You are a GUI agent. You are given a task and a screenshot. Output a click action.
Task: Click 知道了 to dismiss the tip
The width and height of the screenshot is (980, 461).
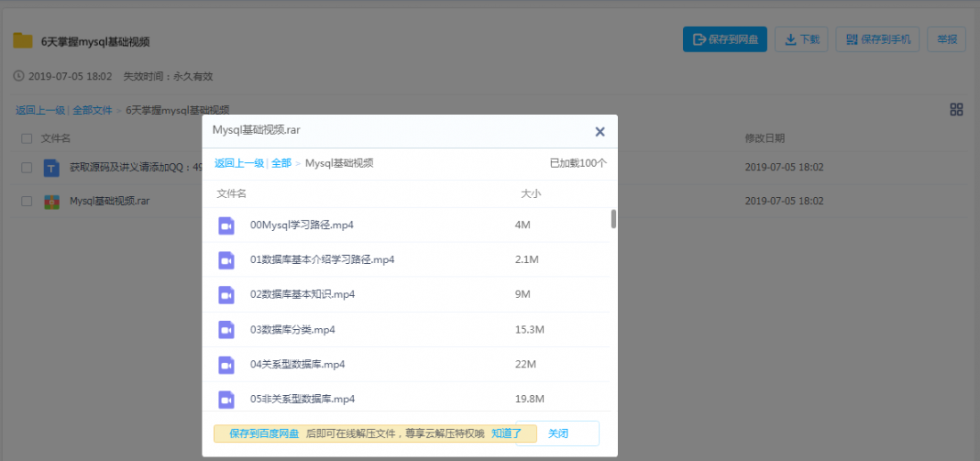click(506, 433)
